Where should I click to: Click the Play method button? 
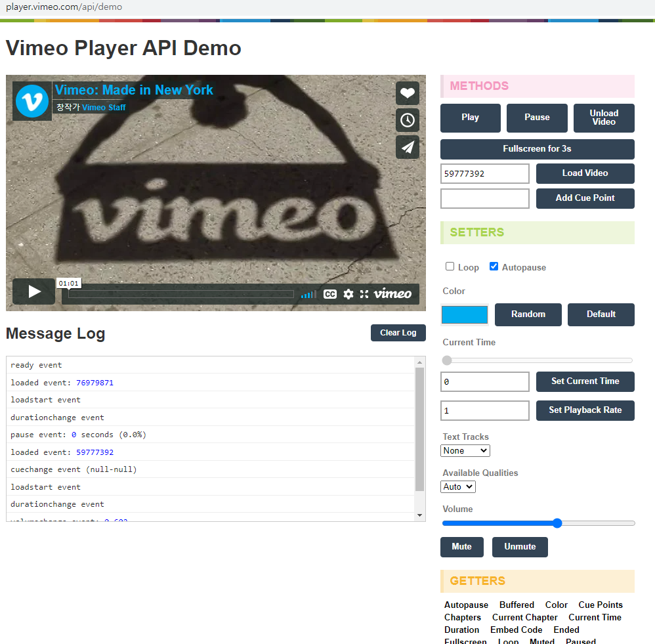tap(471, 118)
